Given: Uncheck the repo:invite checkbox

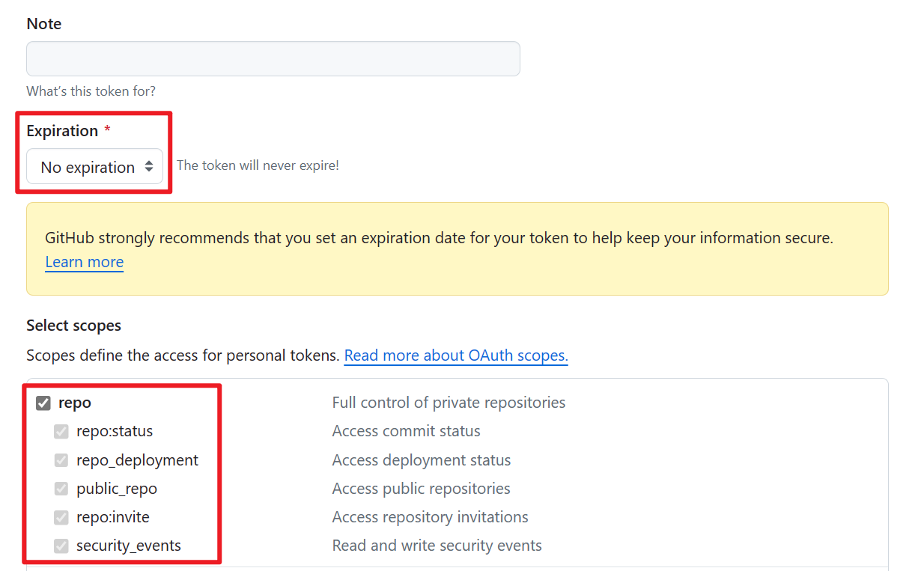Looking at the screenshot, I should [61, 517].
